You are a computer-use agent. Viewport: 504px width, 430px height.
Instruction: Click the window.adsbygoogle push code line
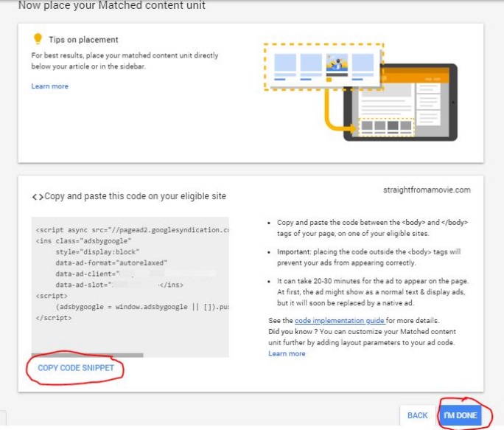pyautogui.click(x=142, y=307)
